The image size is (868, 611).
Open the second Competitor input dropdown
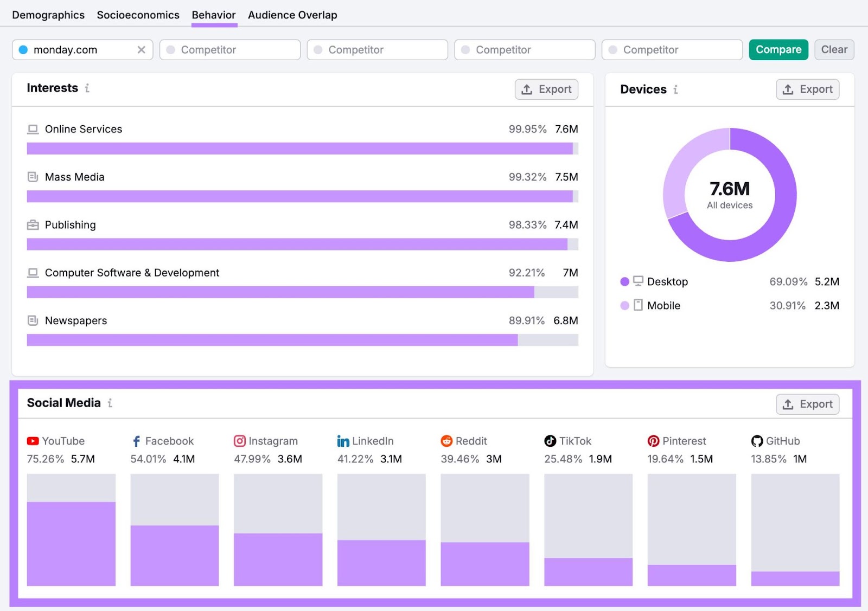pyautogui.click(x=377, y=49)
